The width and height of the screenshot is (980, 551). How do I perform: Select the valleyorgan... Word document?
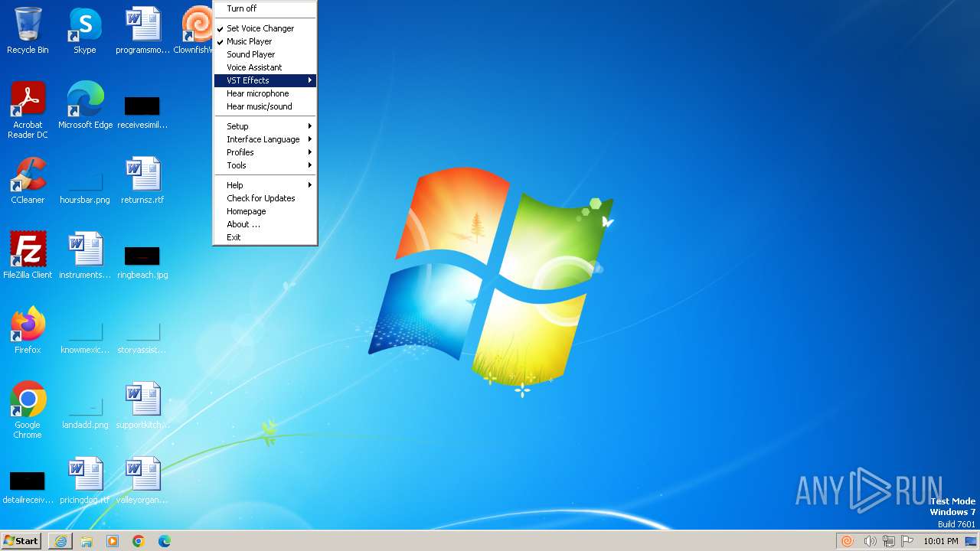142,481
